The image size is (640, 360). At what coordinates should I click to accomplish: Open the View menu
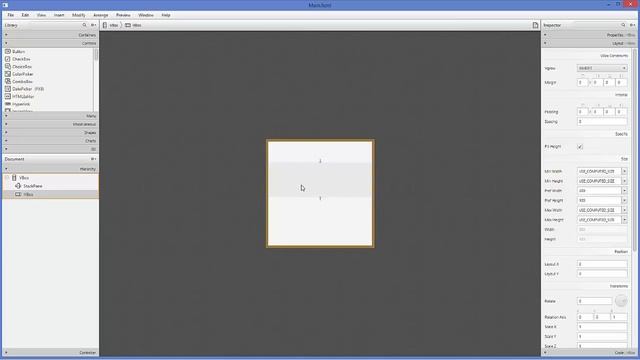[41, 15]
